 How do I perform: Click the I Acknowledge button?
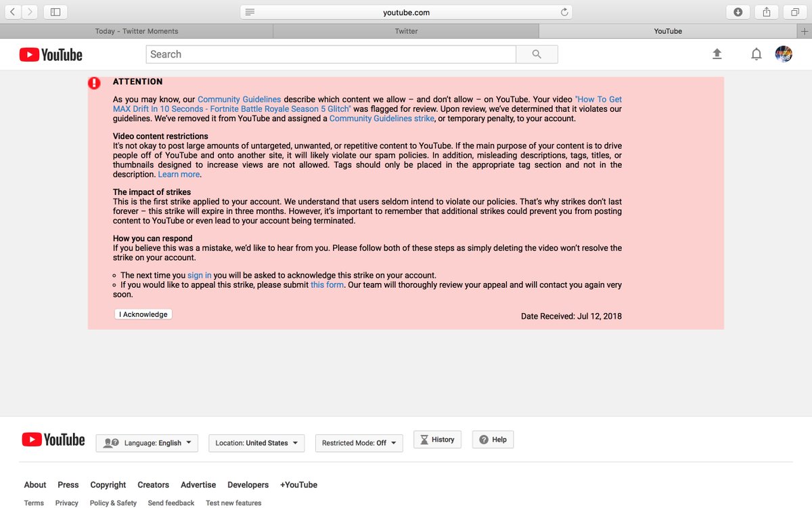143,314
